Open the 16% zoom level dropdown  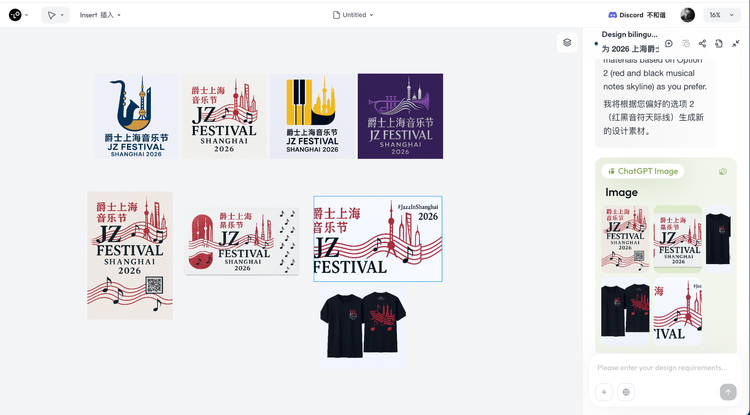722,15
